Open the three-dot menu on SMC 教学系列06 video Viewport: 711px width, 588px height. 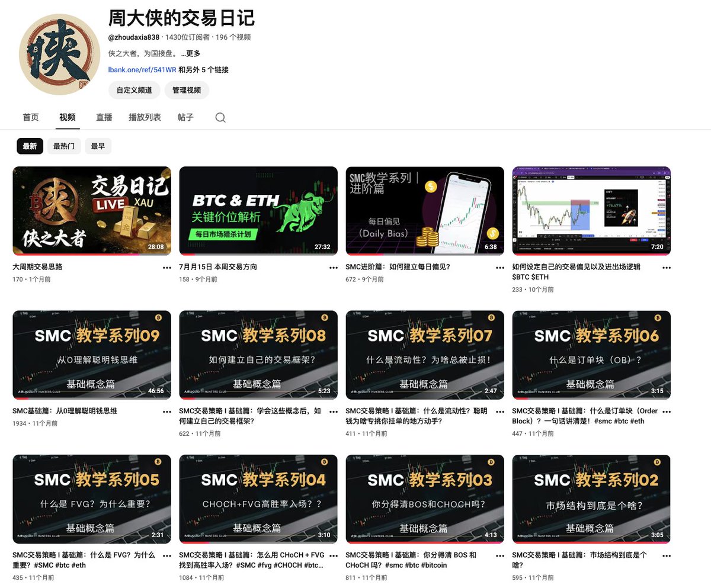[x=667, y=410]
